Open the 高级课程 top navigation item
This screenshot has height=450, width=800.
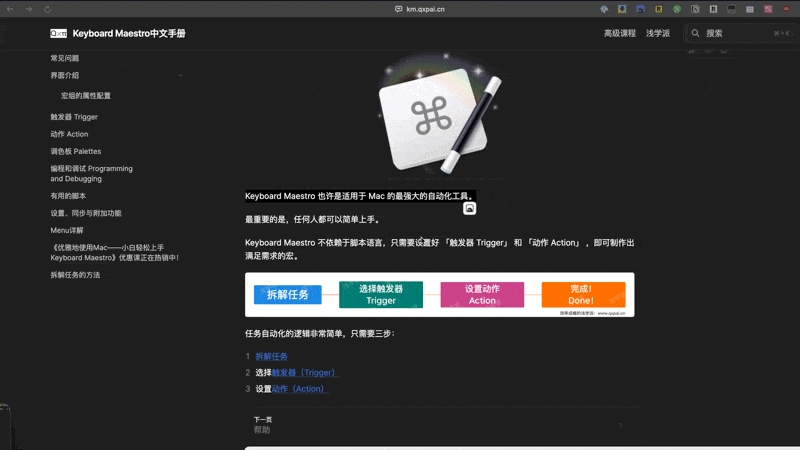[620, 33]
